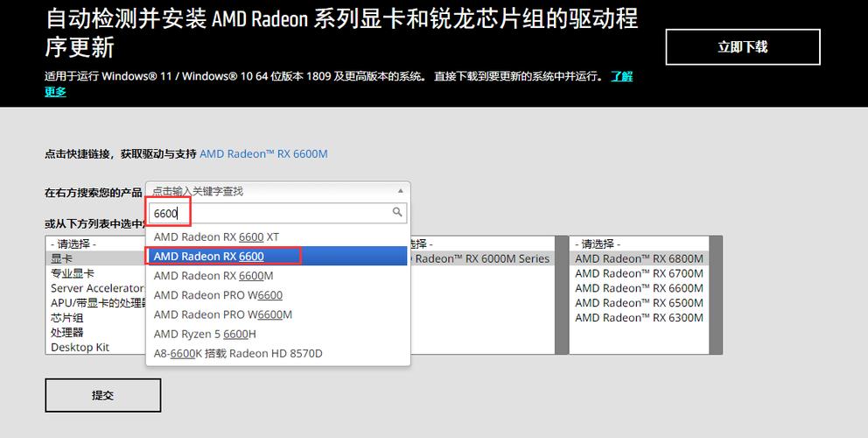The image size is (868, 438).
Task: Select AMD Ryzen 5 6600H result
Action: coord(278,334)
